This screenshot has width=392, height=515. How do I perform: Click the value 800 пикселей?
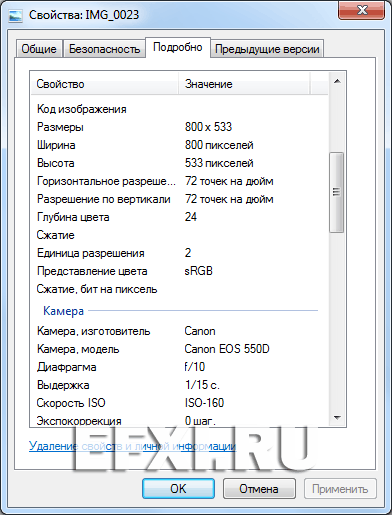point(219,145)
